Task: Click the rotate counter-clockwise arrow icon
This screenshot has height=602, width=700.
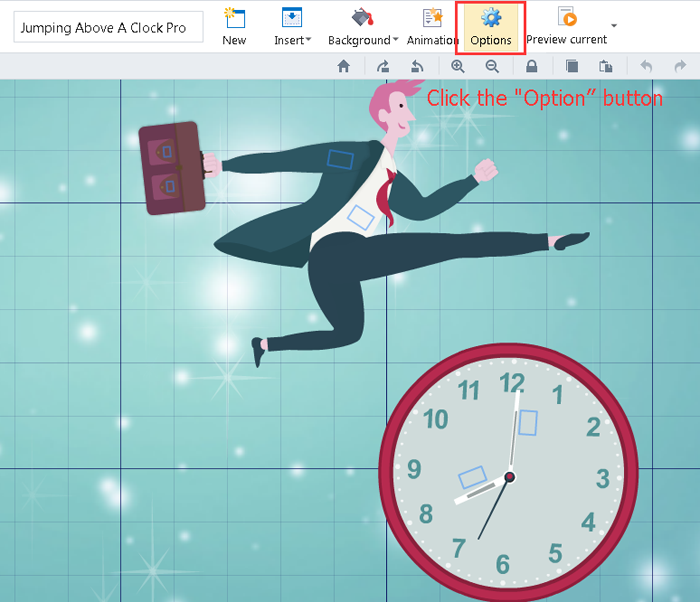Action: (x=417, y=66)
